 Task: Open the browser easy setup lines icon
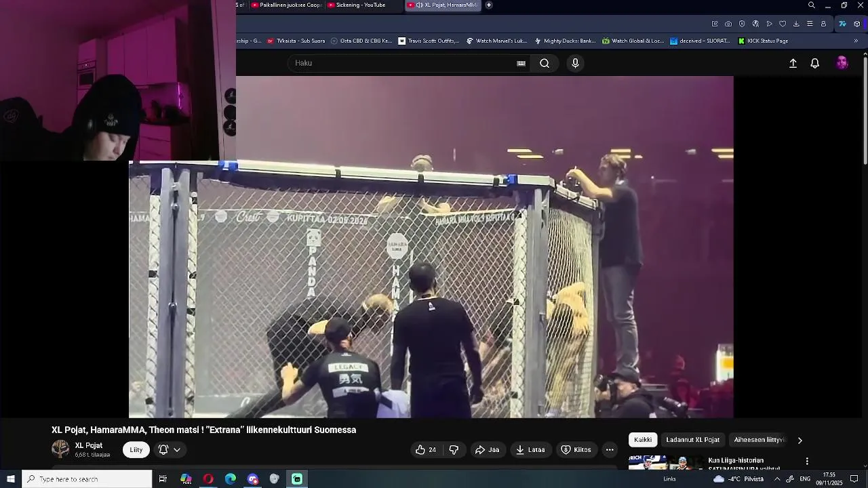click(x=810, y=24)
